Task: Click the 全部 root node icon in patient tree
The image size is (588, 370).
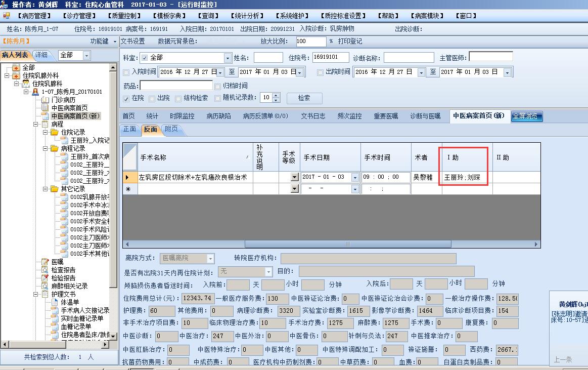Action: click(16, 67)
